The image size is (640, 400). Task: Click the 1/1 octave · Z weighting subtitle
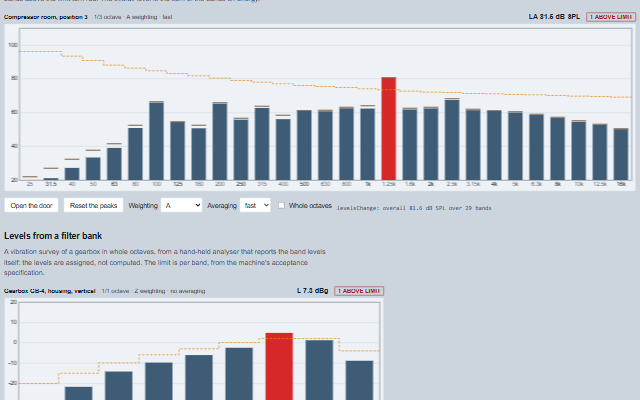click(x=153, y=291)
